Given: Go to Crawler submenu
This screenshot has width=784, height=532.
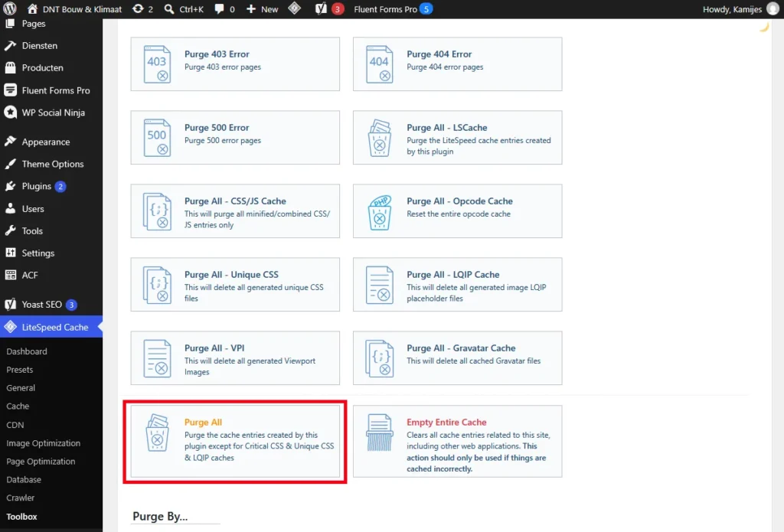Looking at the screenshot, I should point(21,498).
